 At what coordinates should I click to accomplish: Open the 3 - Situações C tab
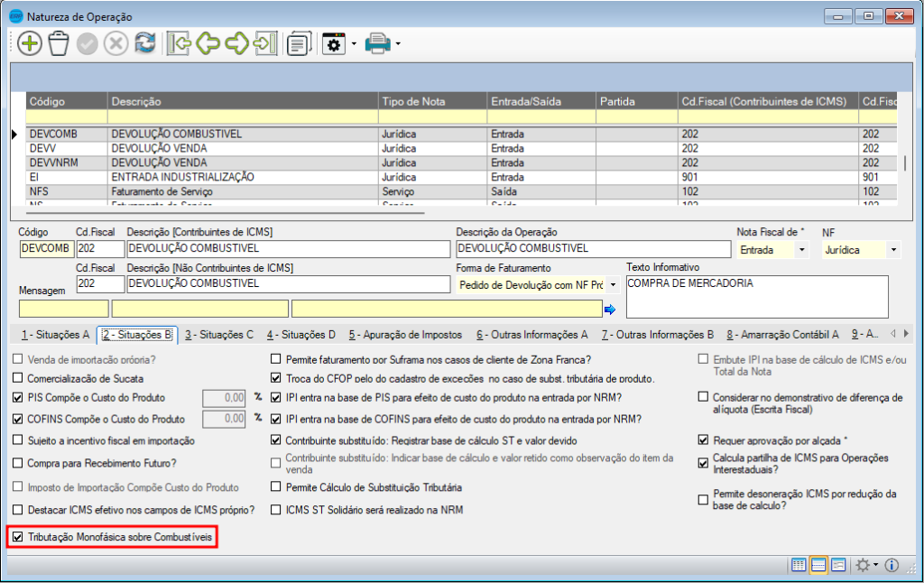219,335
